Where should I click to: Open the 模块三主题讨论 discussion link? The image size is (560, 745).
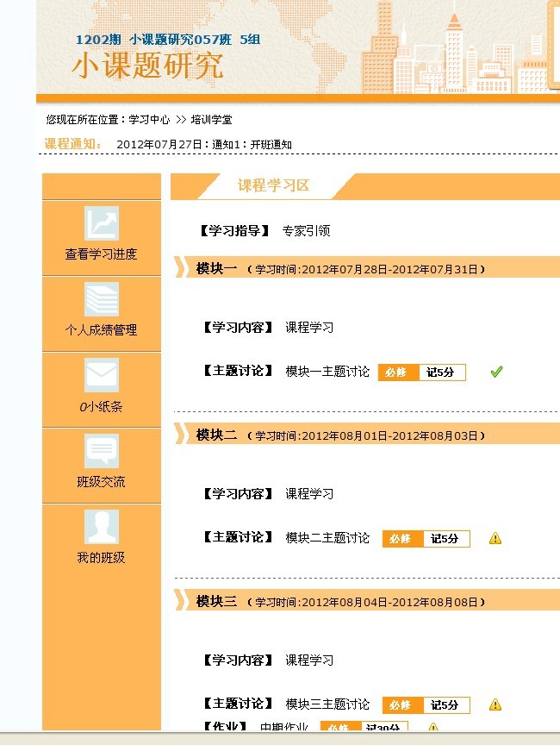coord(327,704)
